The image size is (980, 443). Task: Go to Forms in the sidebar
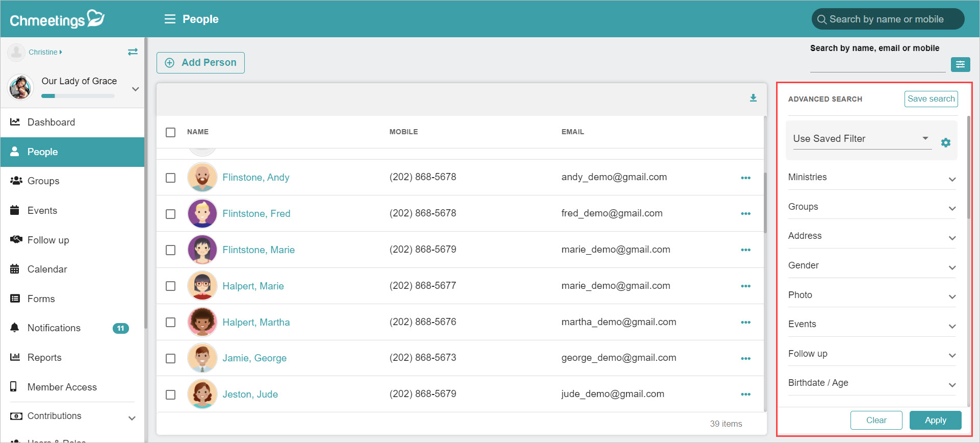click(72, 299)
